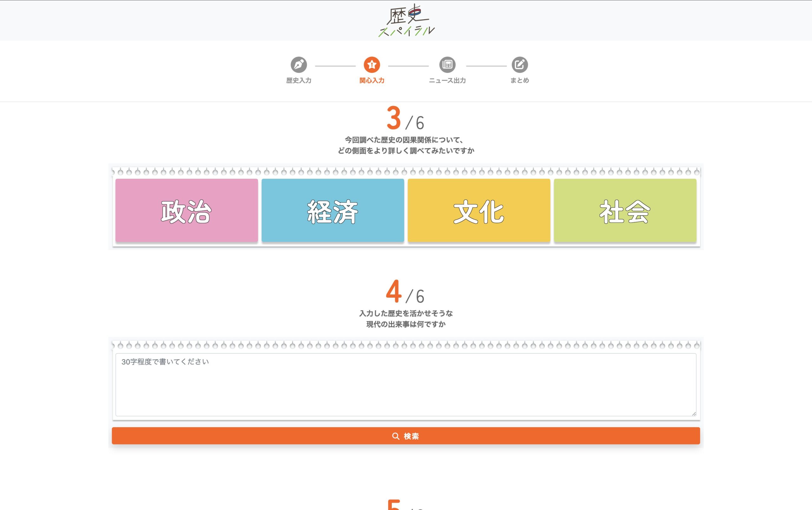Focus the 30字程度で書いてください text area
This screenshot has width=812, height=510.
coord(406,385)
